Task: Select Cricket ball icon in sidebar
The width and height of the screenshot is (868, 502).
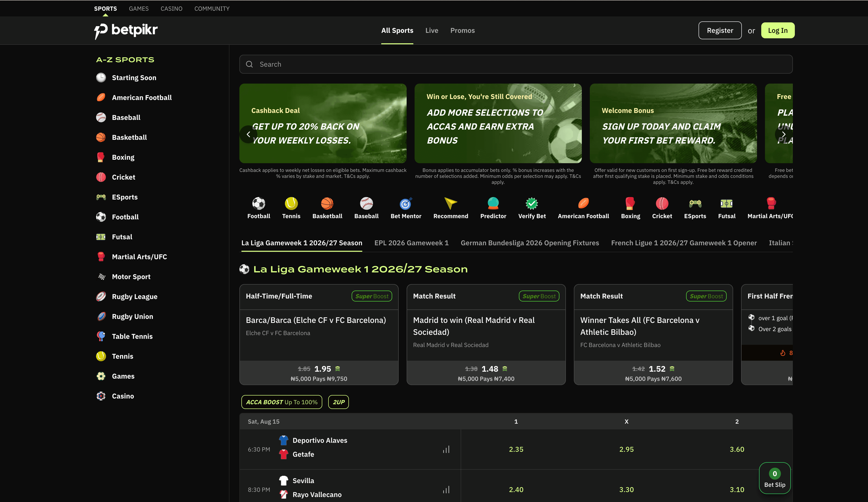Action: (101, 177)
